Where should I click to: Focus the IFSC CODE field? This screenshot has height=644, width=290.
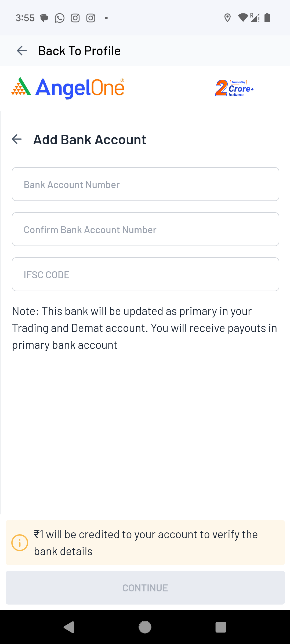[x=145, y=275]
